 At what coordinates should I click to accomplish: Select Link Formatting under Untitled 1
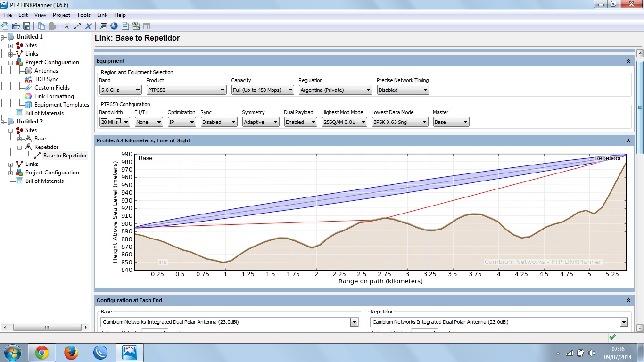point(54,96)
